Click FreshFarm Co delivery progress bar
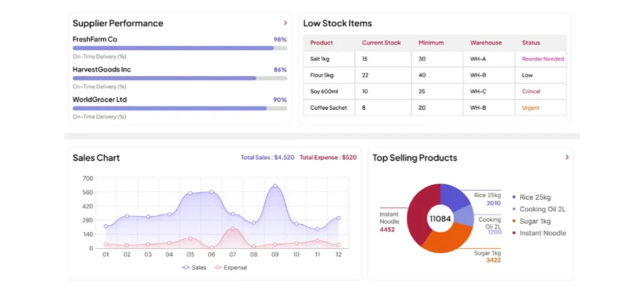644x292 pixels. pos(180,48)
